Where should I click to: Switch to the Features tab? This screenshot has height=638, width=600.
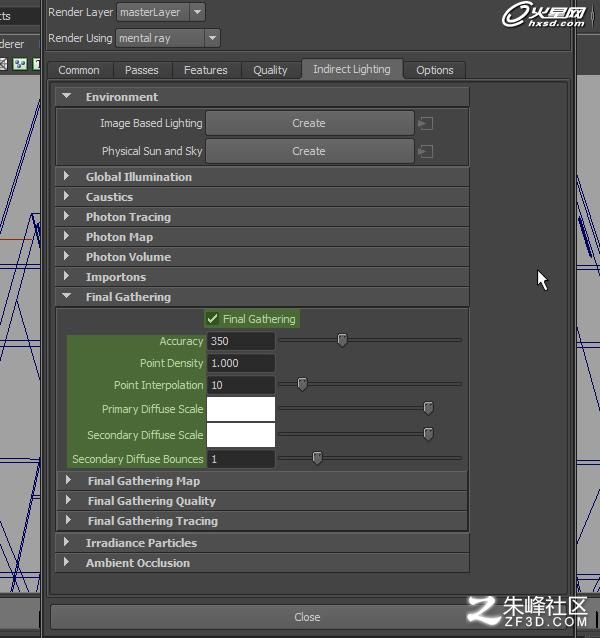(x=206, y=70)
